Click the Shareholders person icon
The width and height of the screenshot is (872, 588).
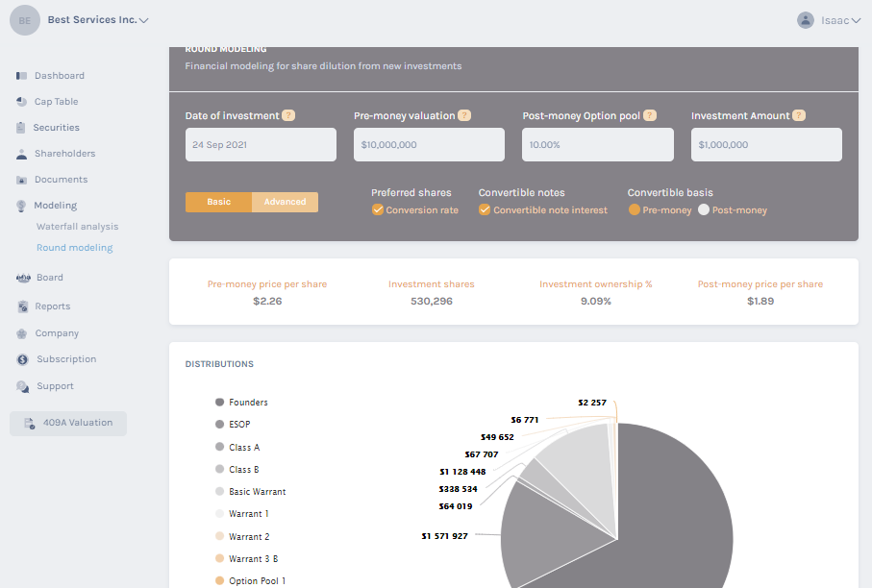tap(22, 154)
